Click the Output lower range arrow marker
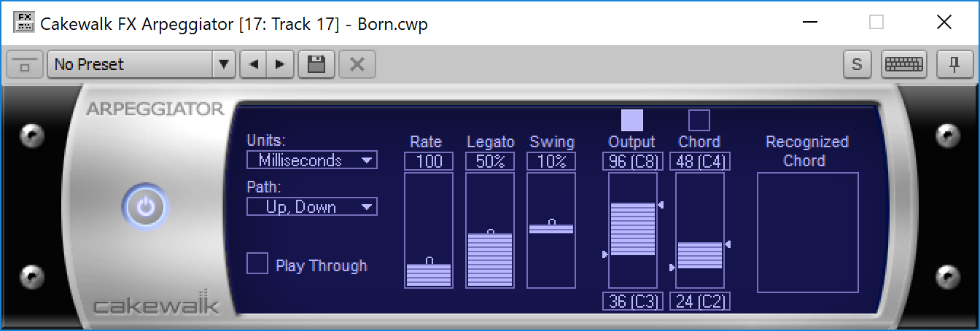980x331 pixels. point(604,254)
